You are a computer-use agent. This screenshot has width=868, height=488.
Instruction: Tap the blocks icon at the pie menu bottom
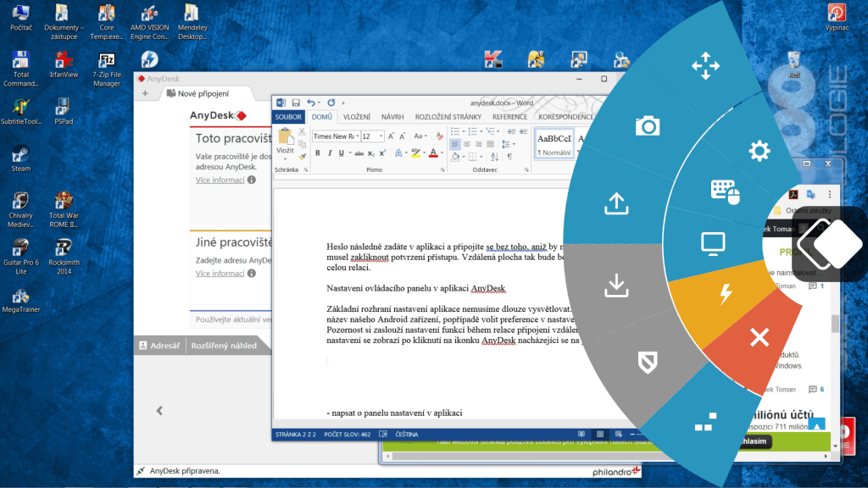pyautogui.click(x=705, y=422)
